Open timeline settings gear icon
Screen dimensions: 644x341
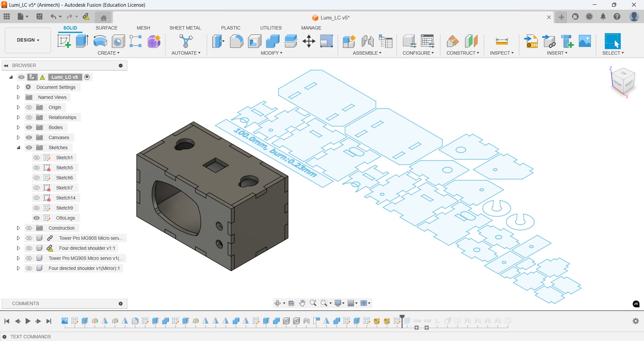pos(636,321)
